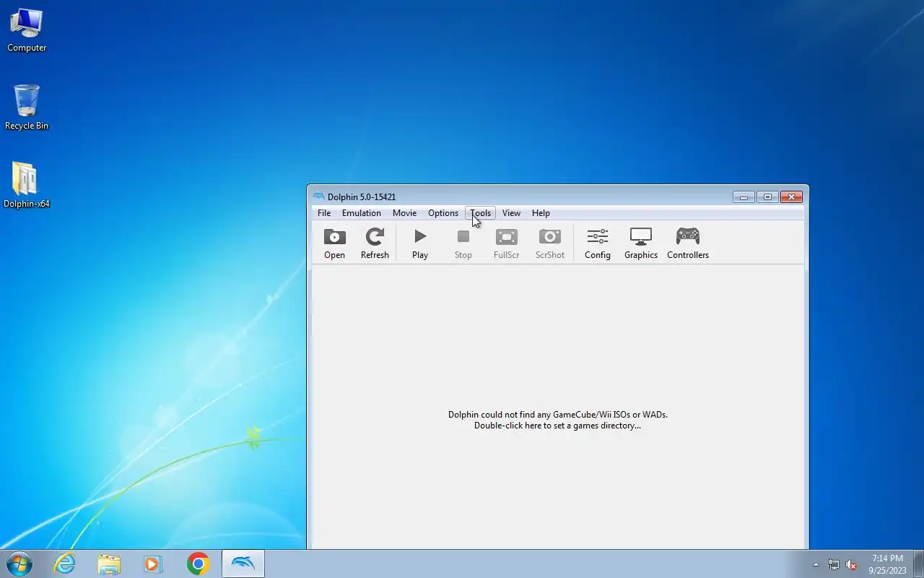Open the Movie menu
Screen dimensions: 924x578
click(x=405, y=213)
